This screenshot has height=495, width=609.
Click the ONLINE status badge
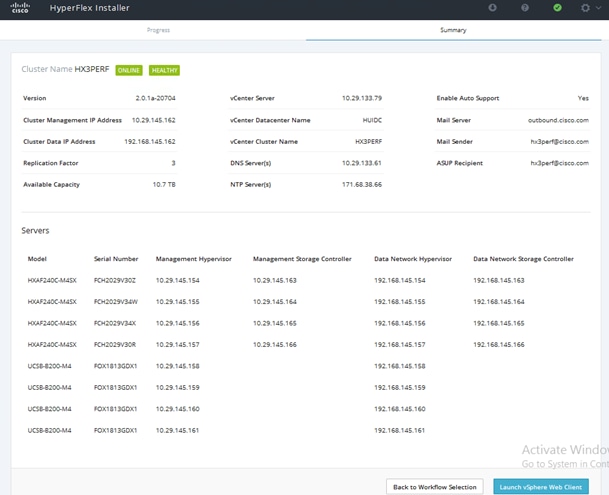pos(129,70)
